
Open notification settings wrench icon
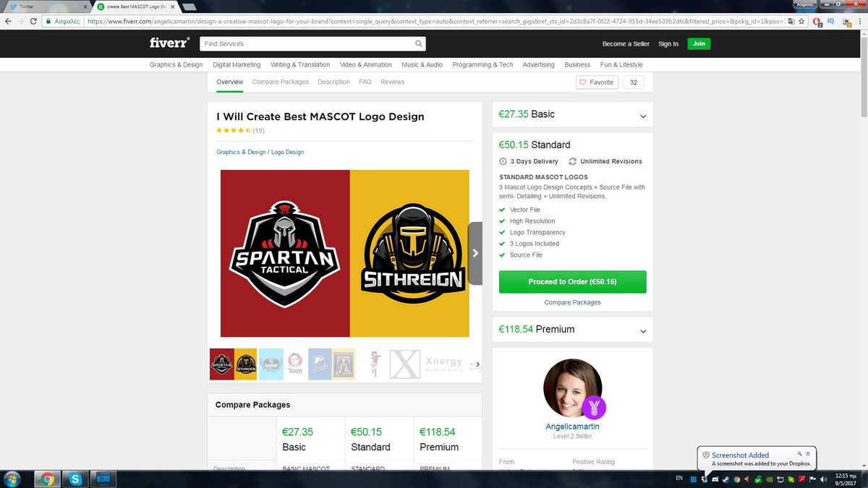pos(800,454)
